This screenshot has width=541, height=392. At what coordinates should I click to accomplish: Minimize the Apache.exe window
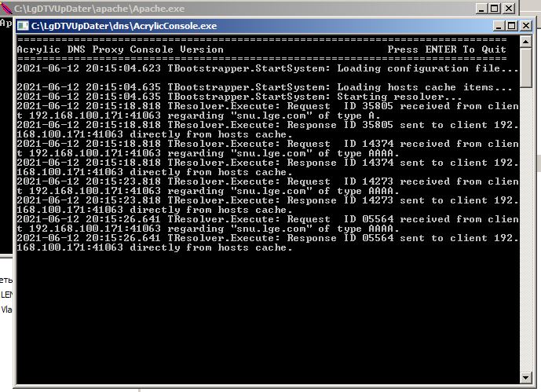tap(479, 8)
